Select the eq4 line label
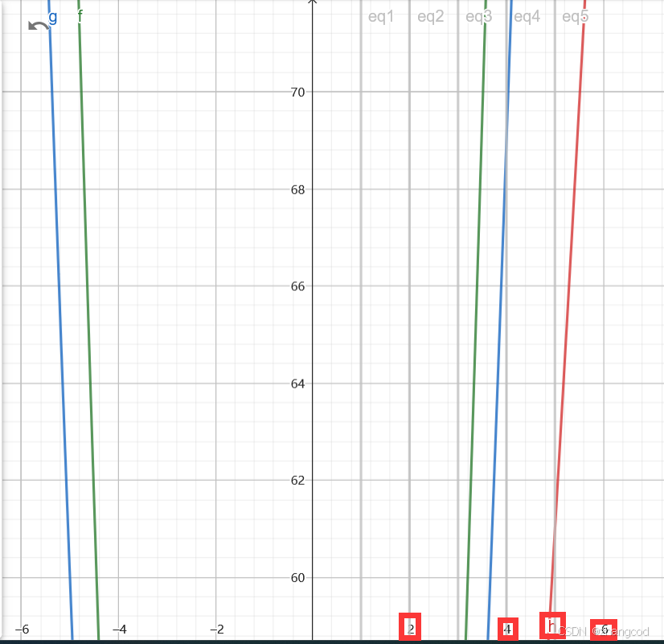 click(527, 17)
